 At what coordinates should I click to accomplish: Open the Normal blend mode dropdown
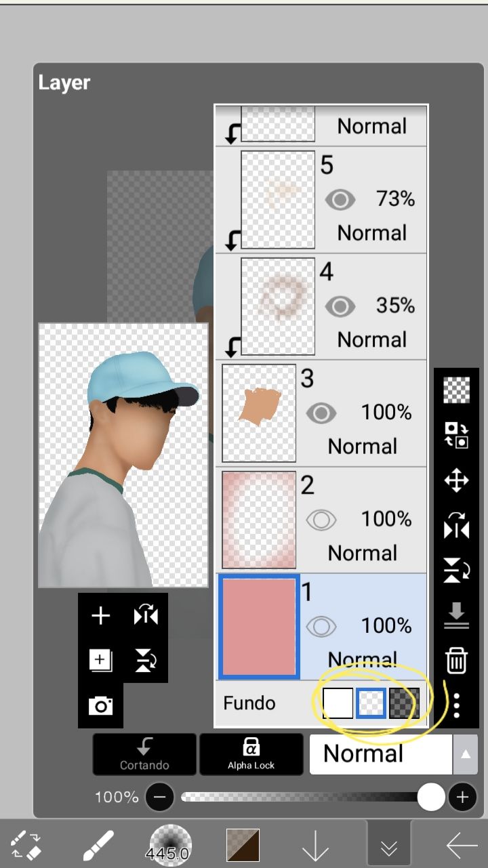[x=381, y=754]
